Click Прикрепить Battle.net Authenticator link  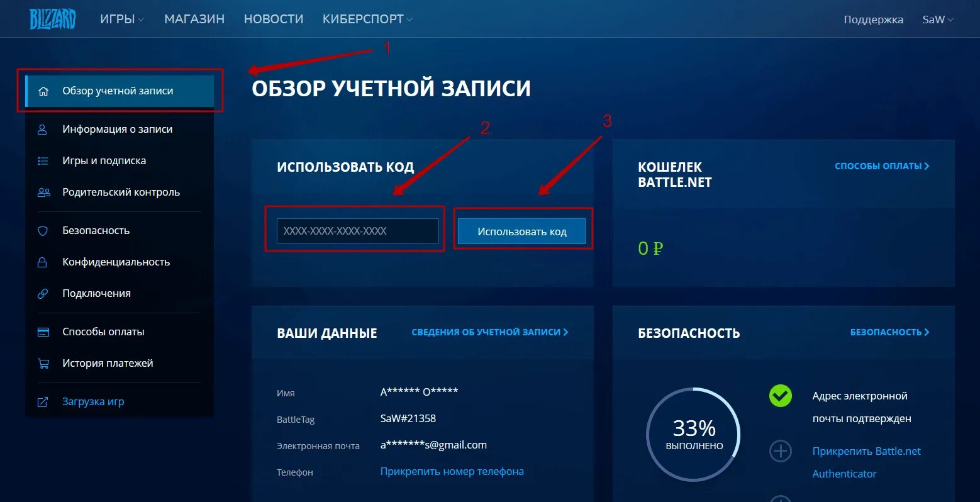click(x=867, y=462)
